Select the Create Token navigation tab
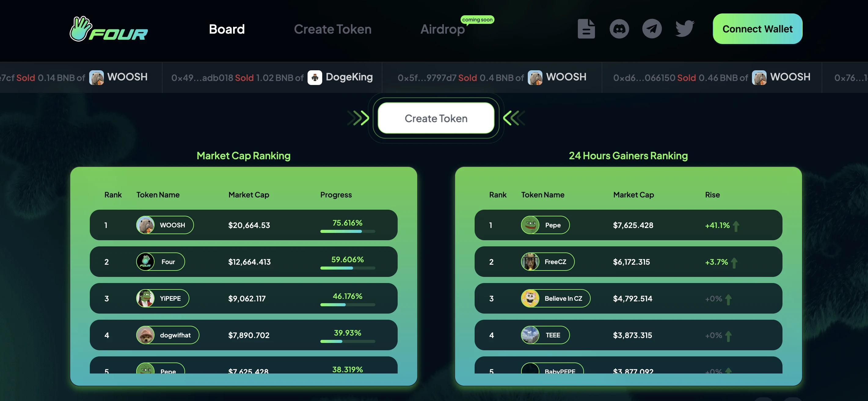Image resolution: width=868 pixels, height=401 pixels. 332,29
